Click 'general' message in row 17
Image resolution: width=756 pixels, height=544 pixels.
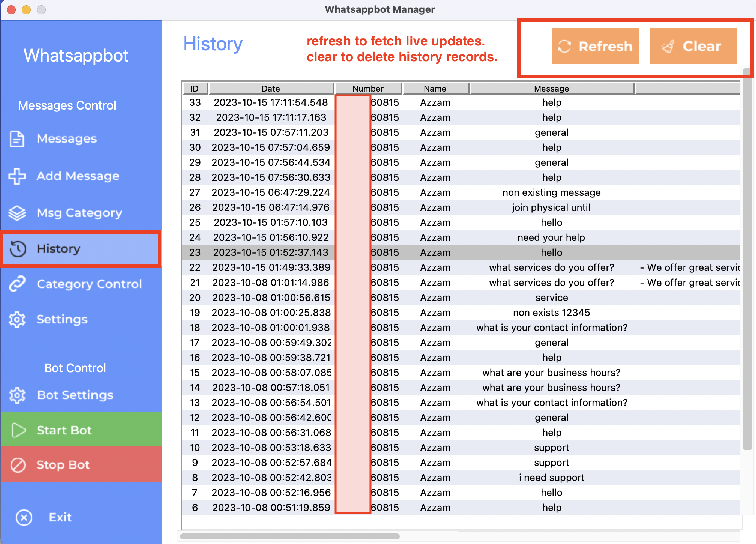pyautogui.click(x=552, y=343)
